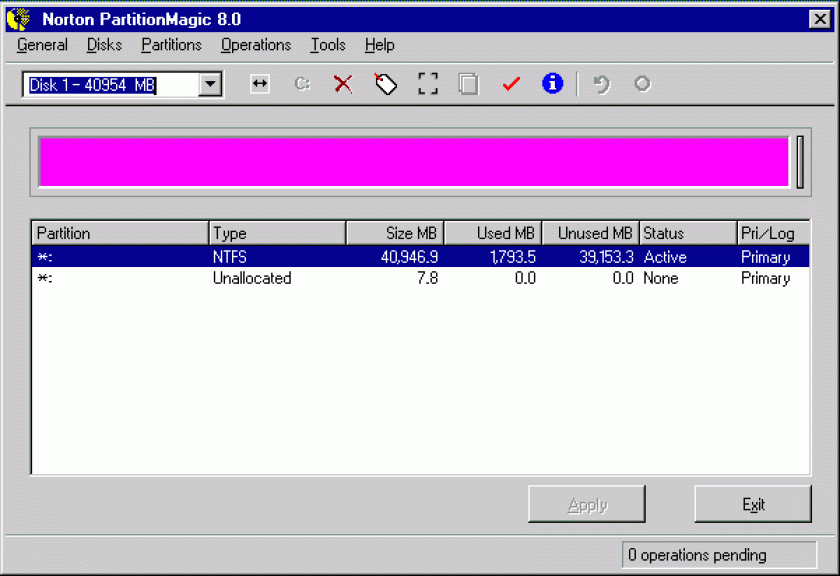Click the Undo last operation icon

[x=602, y=84]
